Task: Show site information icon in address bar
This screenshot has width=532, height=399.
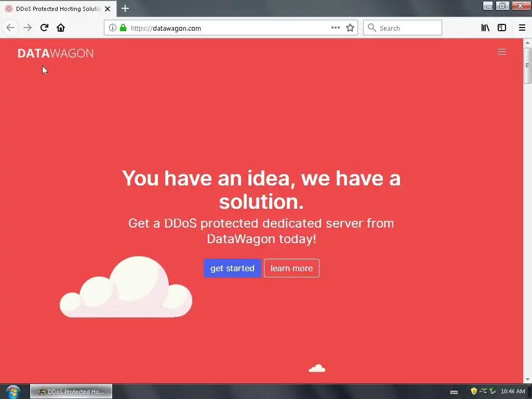Action: pyautogui.click(x=113, y=28)
